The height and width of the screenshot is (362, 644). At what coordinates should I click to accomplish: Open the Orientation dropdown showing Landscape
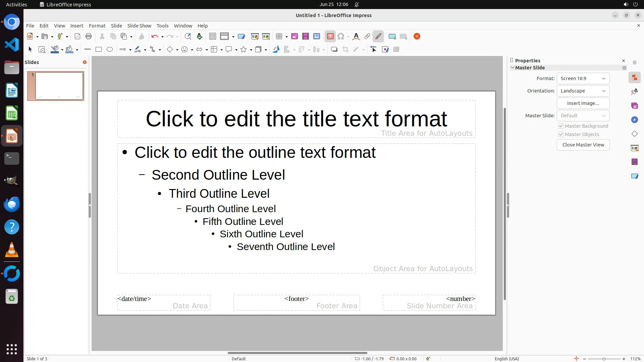coord(583,91)
